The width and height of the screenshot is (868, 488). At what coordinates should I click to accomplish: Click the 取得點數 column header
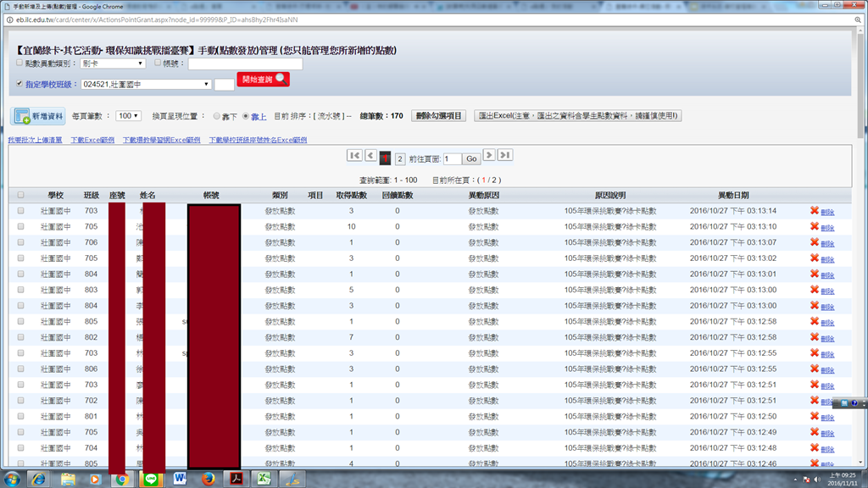[352, 196]
